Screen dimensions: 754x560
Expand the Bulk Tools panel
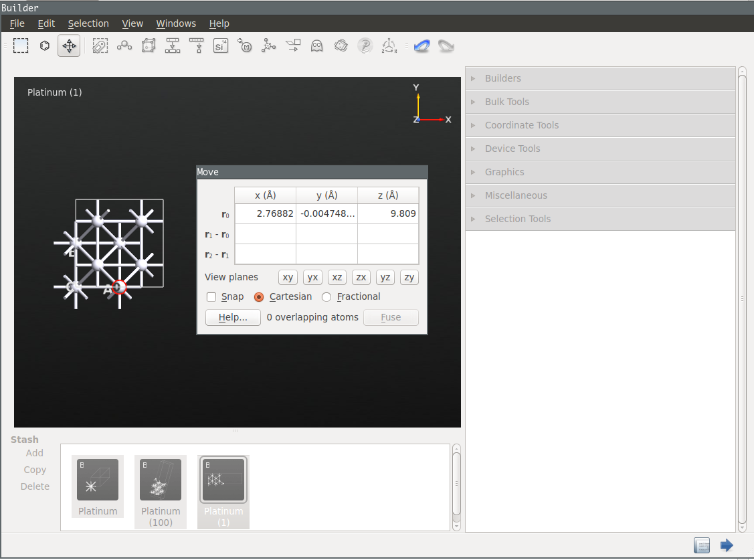pos(600,102)
